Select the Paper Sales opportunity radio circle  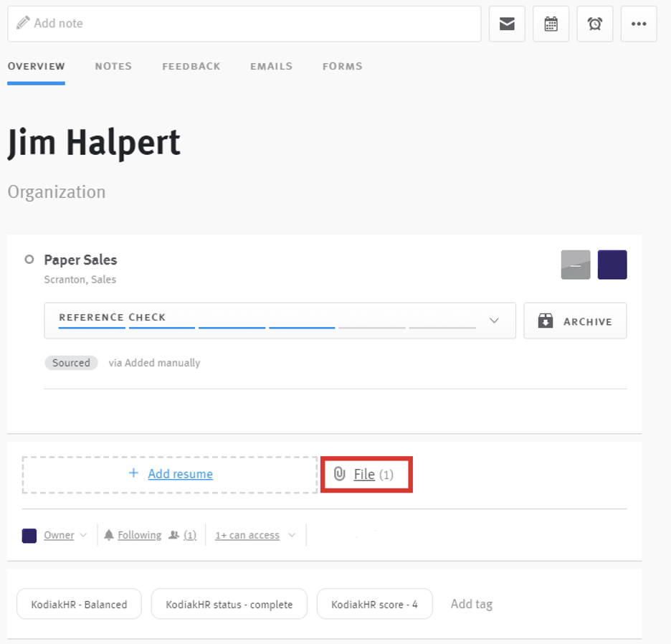pyautogui.click(x=29, y=260)
